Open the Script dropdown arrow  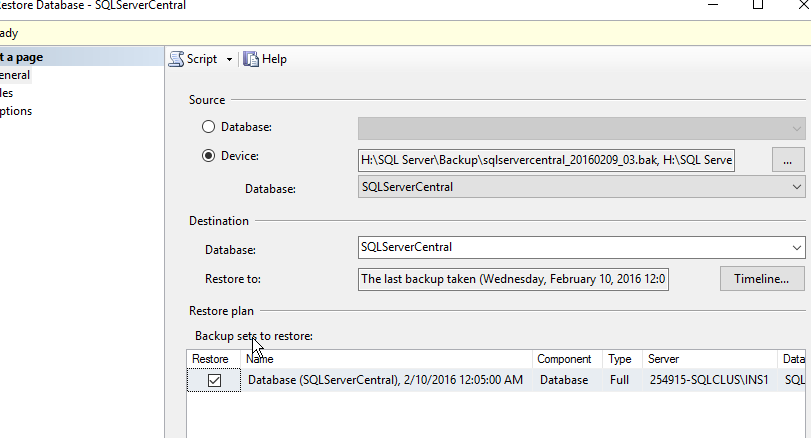pyautogui.click(x=229, y=60)
